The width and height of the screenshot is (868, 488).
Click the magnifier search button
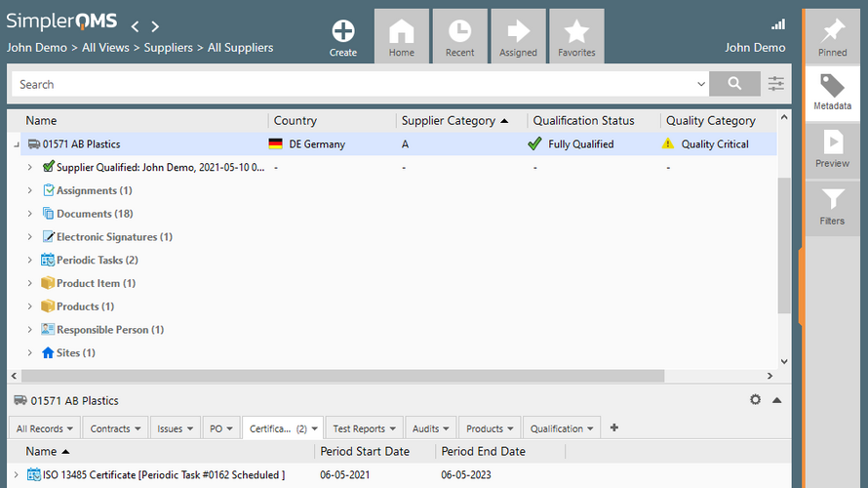pos(734,84)
